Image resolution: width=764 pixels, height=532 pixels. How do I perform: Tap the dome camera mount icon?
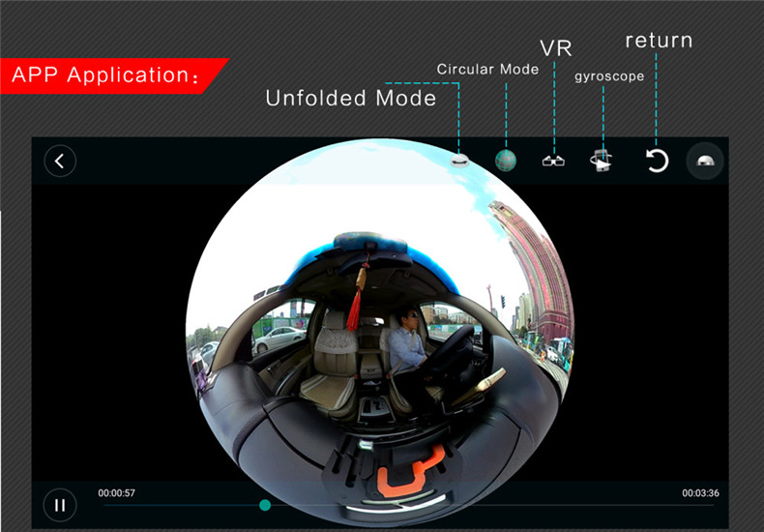[705, 161]
